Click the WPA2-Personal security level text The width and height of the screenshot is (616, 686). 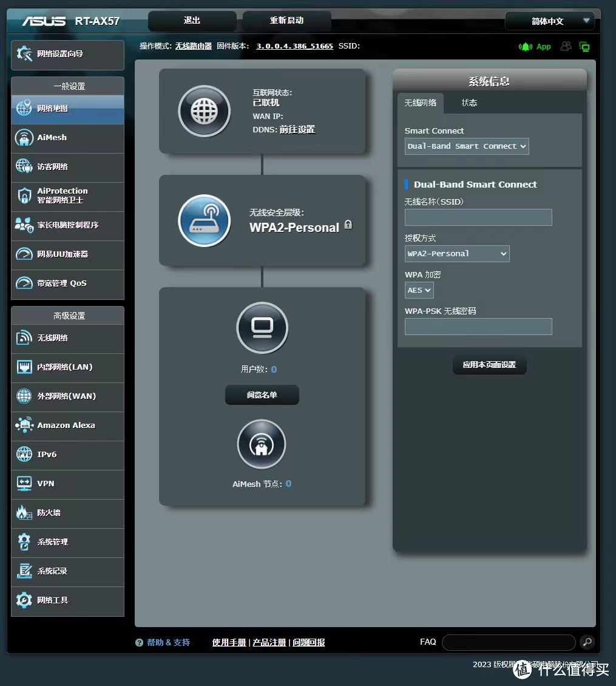coord(294,228)
